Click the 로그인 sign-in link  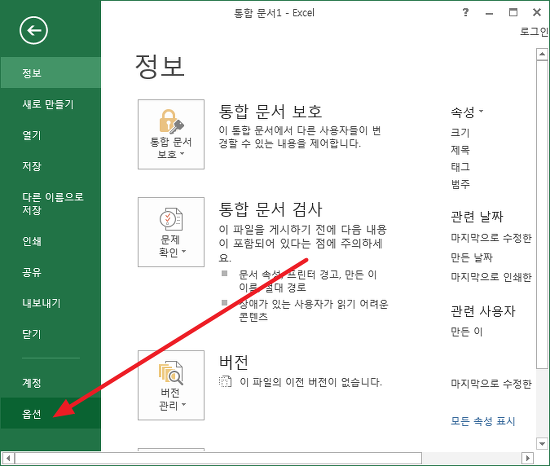tap(534, 32)
